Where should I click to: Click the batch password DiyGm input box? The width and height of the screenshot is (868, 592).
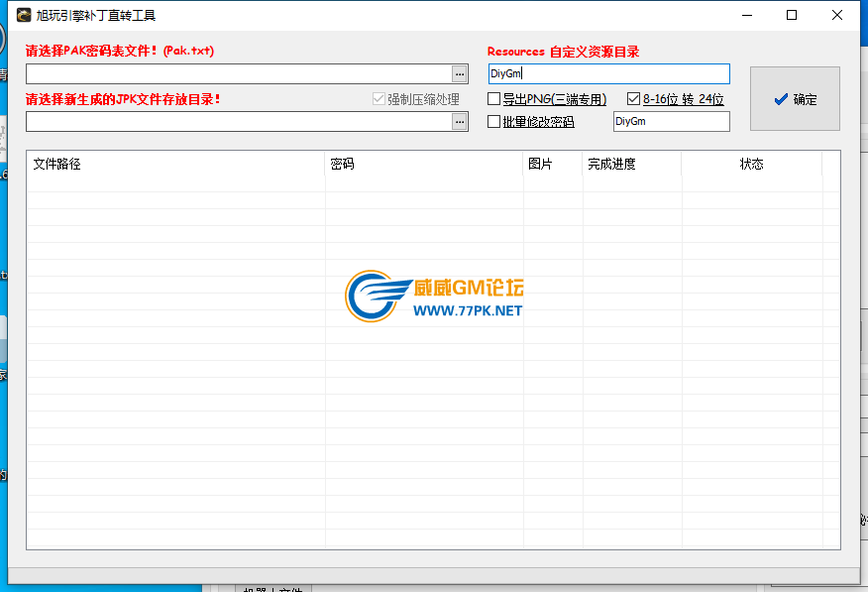pyautogui.click(x=671, y=122)
